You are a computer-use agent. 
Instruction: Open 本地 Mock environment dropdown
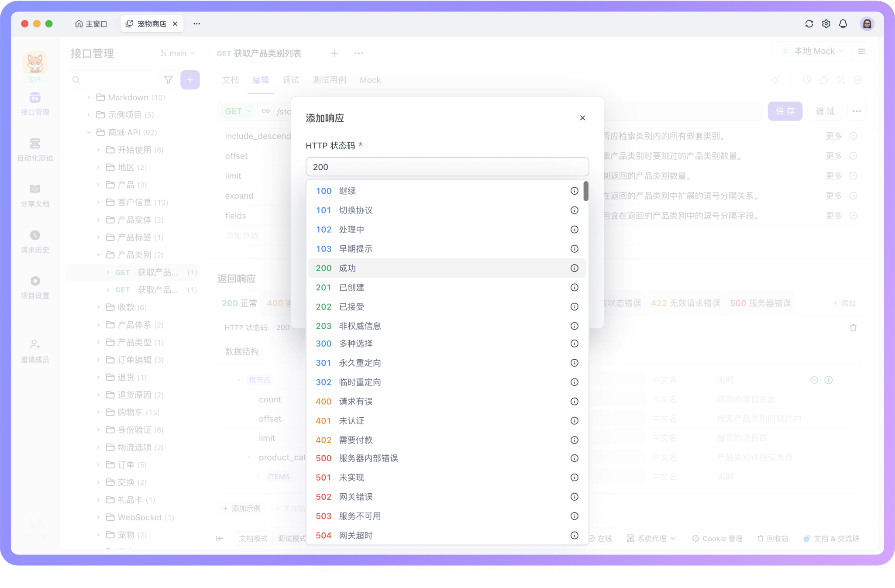(814, 51)
